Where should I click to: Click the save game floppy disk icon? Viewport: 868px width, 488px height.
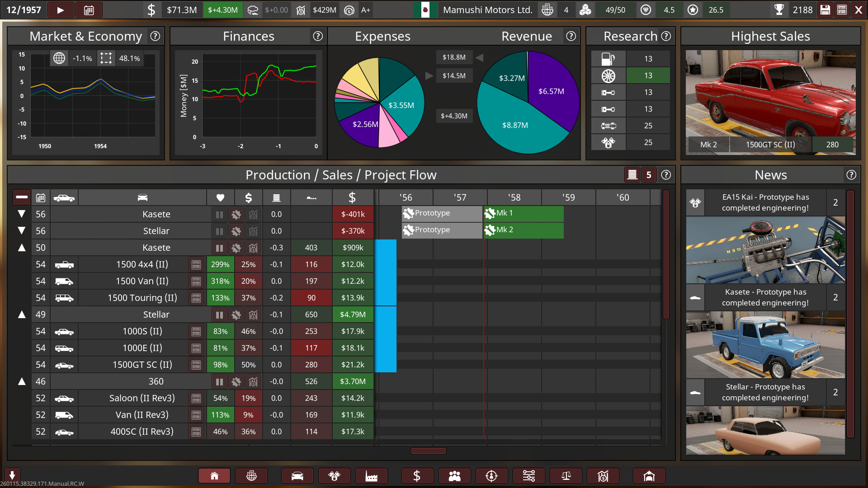pos(825,10)
